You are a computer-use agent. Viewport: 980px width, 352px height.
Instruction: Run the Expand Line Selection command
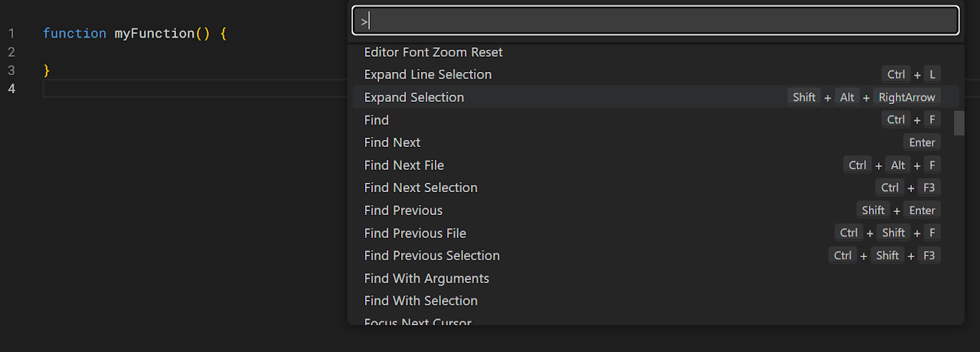(x=428, y=74)
